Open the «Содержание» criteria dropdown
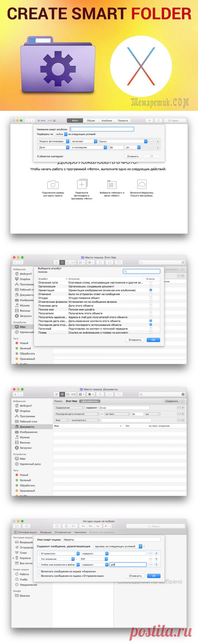The width and height of the screenshot is (198, 644). pyautogui.click(x=69, y=408)
